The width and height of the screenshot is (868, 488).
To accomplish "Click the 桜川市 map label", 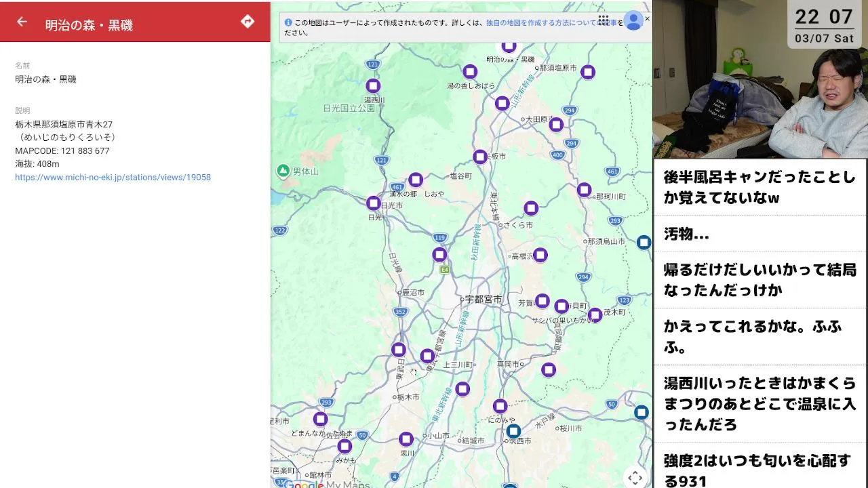I will 571,429.
